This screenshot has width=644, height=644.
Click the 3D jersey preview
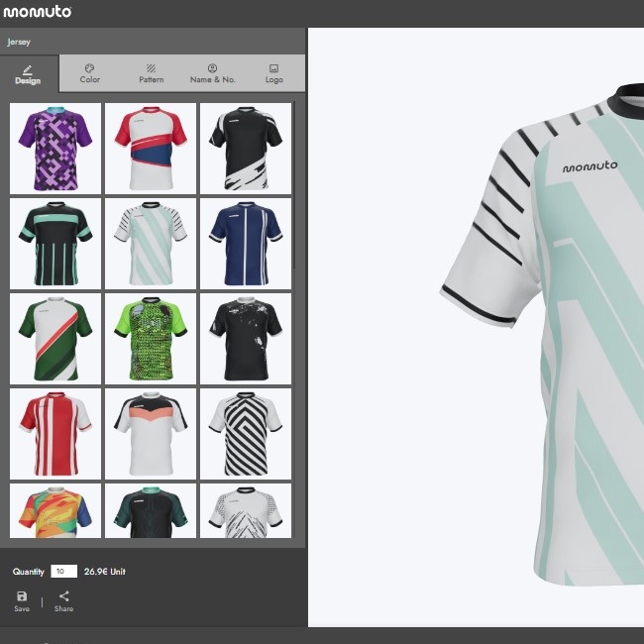542,333
